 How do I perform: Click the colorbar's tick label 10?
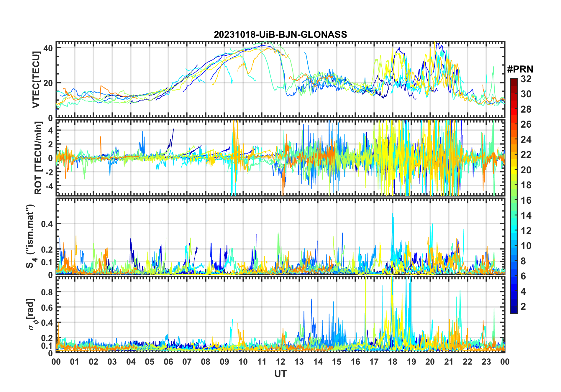526,246
